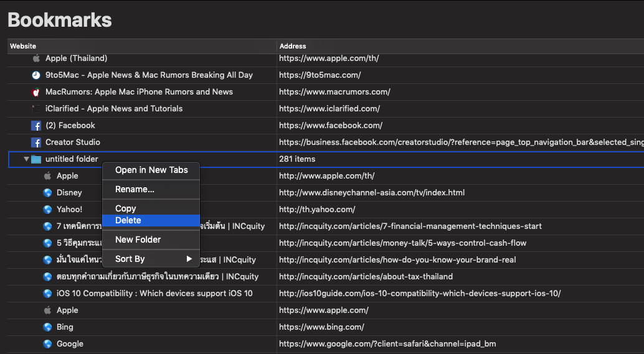Click the globe icon beside Google

[47, 344]
